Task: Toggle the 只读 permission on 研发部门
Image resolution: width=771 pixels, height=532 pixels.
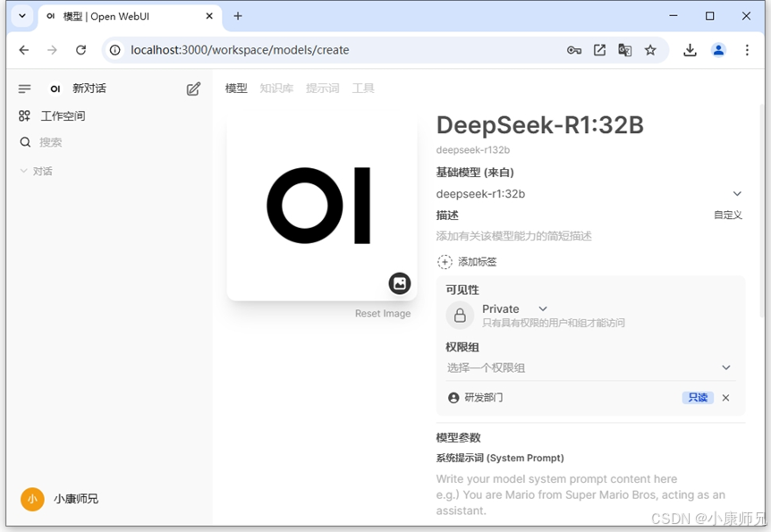Action: [x=697, y=398]
